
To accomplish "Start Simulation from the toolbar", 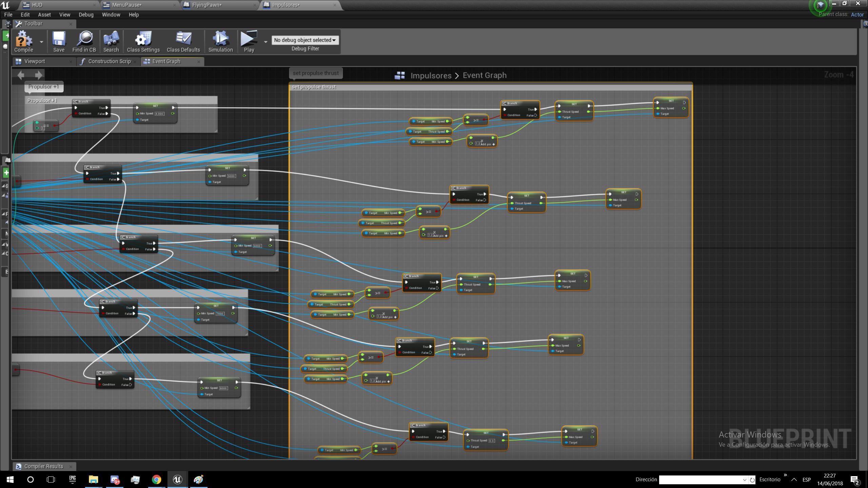I will 220,40.
